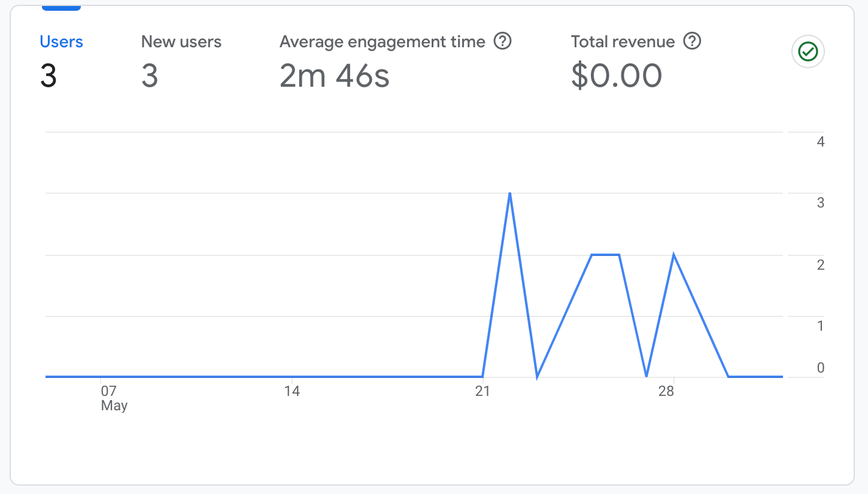Click the $0.00 revenue value
The image size is (868, 494).
point(617,76)
